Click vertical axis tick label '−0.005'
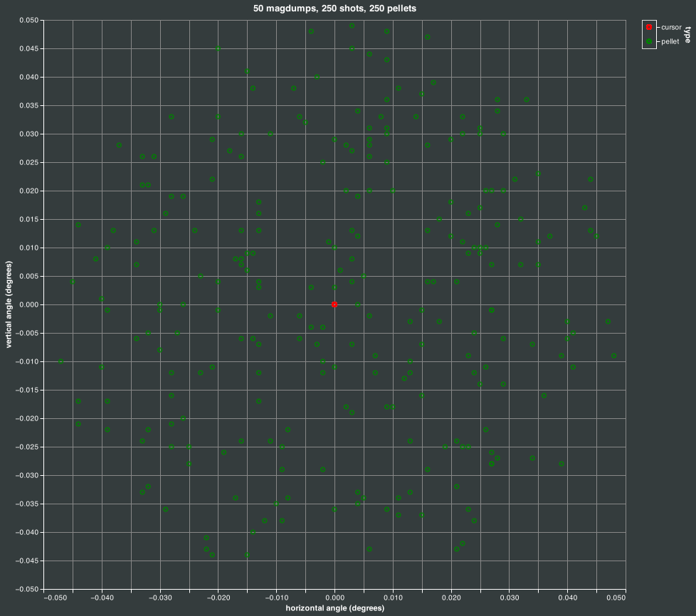Image resolution: width=696 pixels, height=616 pixels. point(26,334)
